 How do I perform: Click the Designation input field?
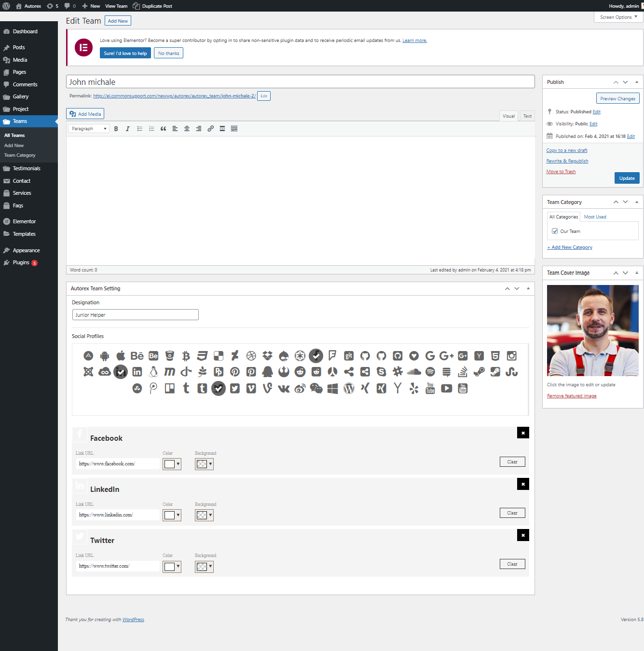coord(135,315)
